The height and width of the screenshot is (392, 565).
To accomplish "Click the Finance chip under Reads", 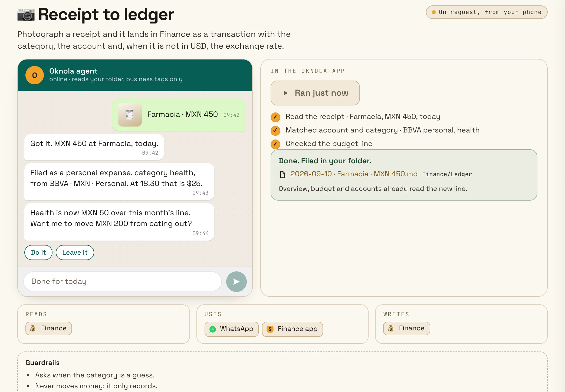I will (x=49, y=328).
